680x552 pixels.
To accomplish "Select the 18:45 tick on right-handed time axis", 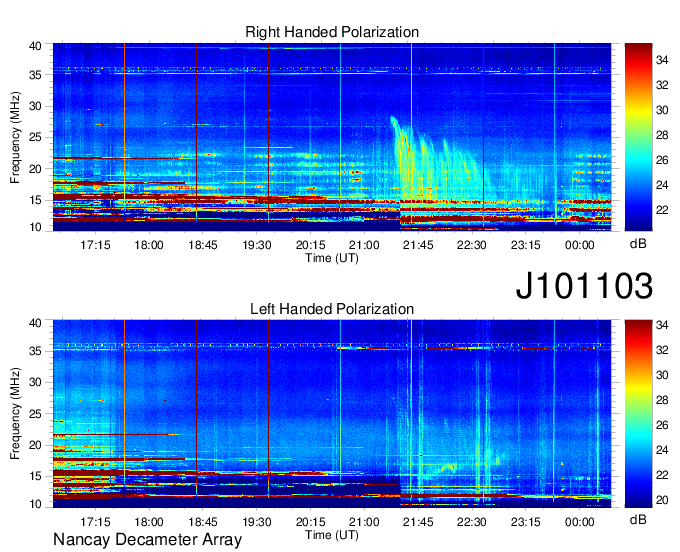I will 203,245.
